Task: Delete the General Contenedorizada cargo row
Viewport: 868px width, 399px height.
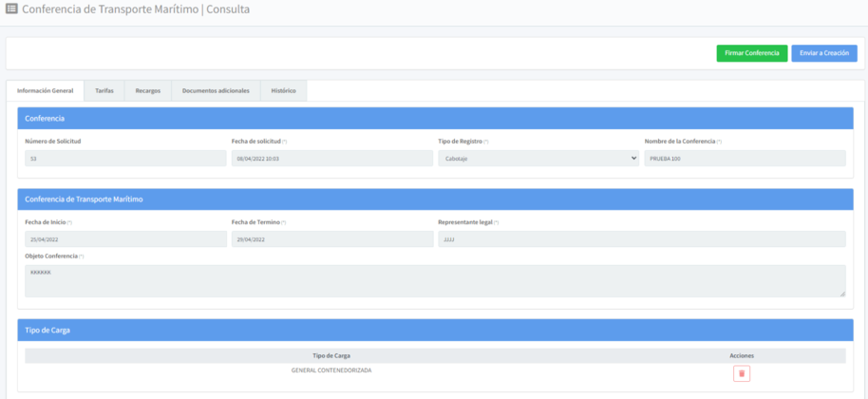Action: (741, 373)
